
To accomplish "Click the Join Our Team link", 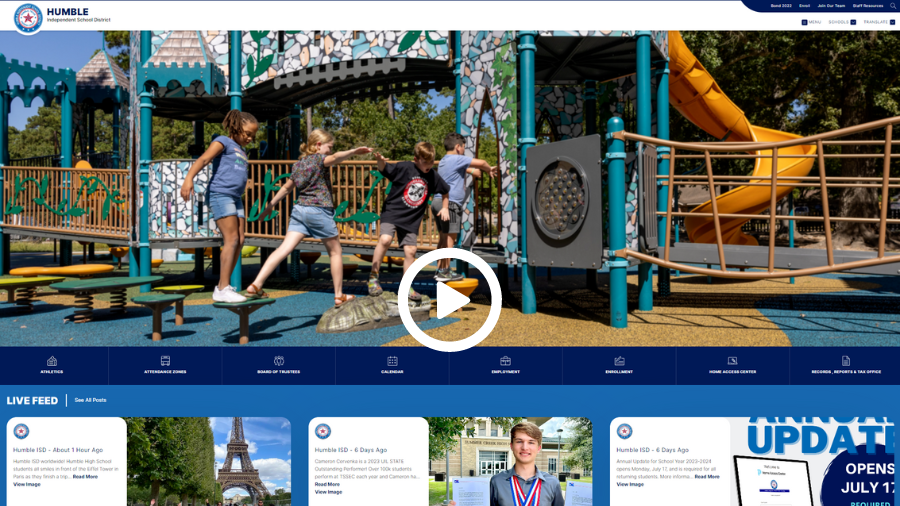I will pyautogui.click(x=831, y=6).
